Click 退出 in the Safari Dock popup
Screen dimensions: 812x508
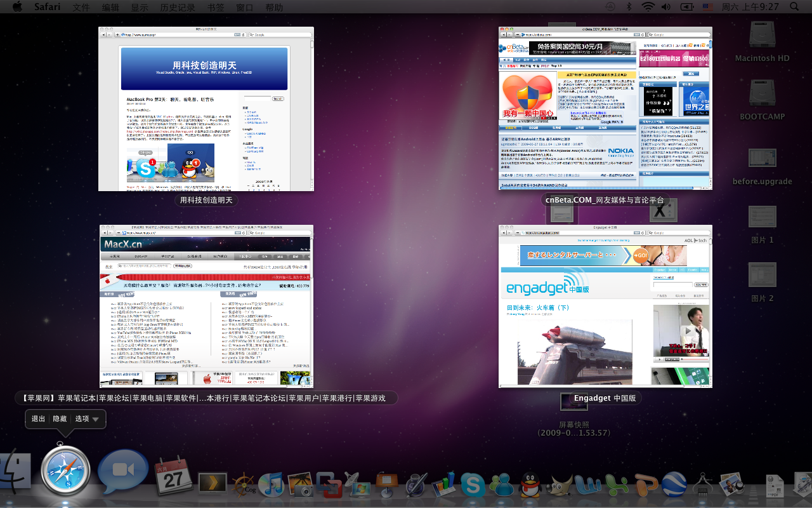tap(39, 419)
